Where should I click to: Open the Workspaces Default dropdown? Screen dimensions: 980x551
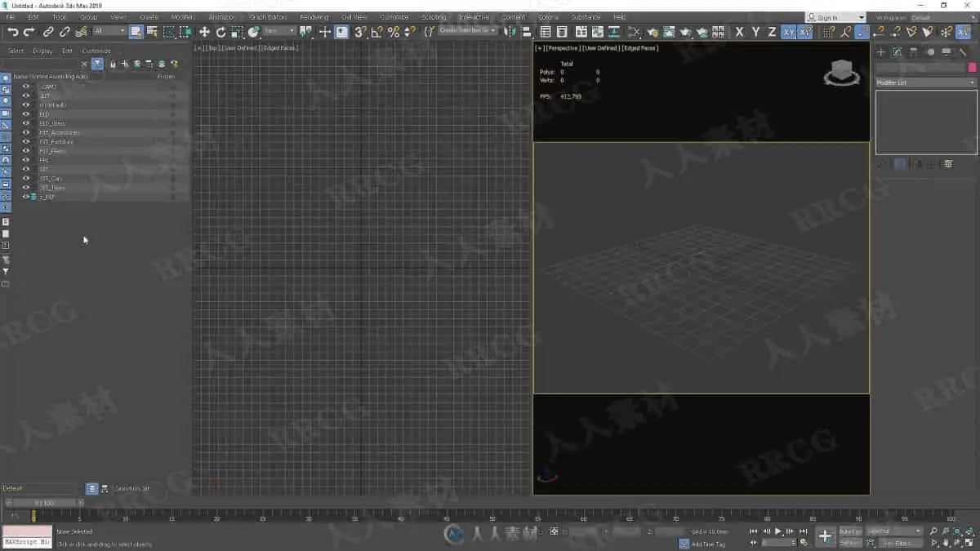point(942,17)
